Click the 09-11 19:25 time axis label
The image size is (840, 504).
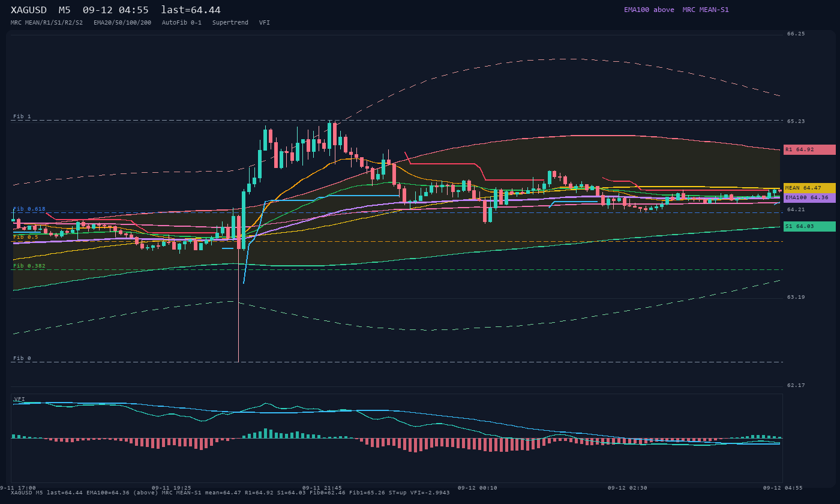coord(172,488)
